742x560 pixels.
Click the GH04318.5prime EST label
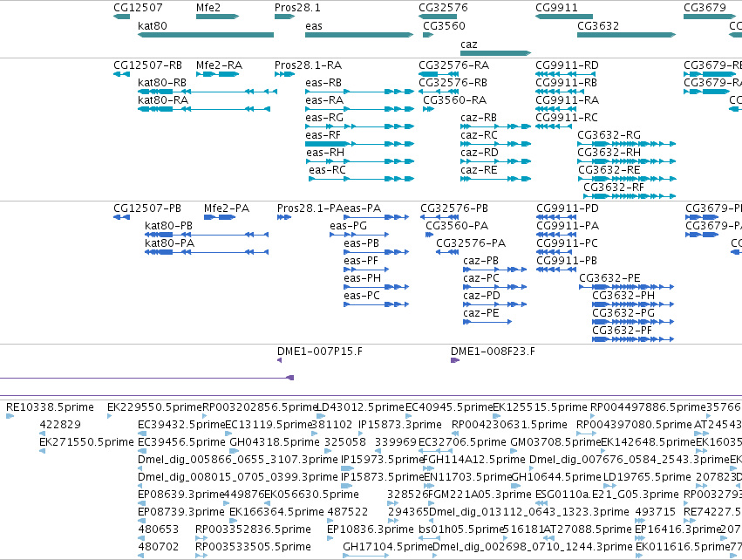pyautogui.click(x=275, y=442)
